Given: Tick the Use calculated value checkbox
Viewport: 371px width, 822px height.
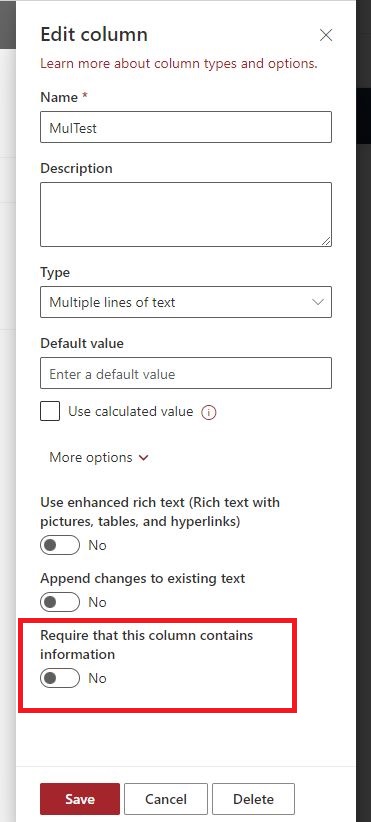Looking at the screenshot, I should pyautogui.click(x=50, y=412).
